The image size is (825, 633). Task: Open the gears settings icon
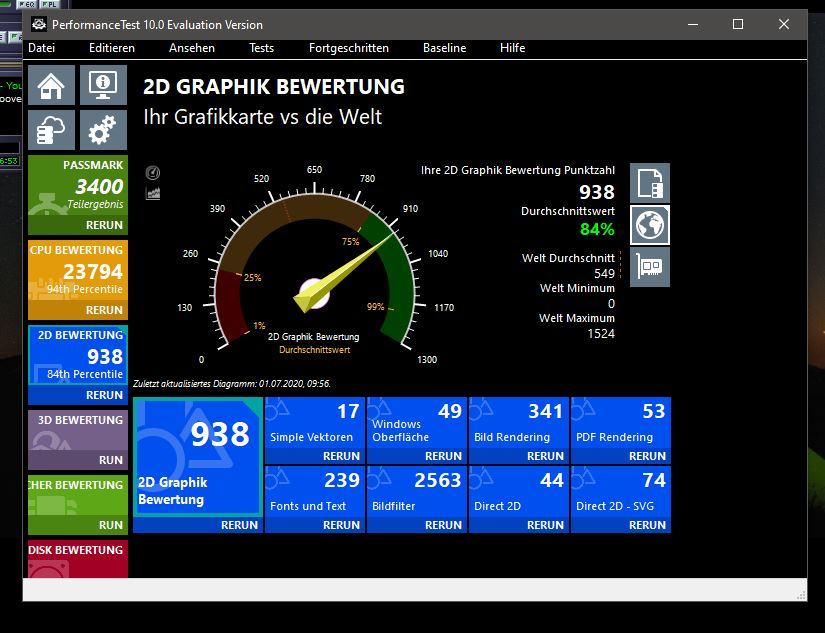coord(103,129)
